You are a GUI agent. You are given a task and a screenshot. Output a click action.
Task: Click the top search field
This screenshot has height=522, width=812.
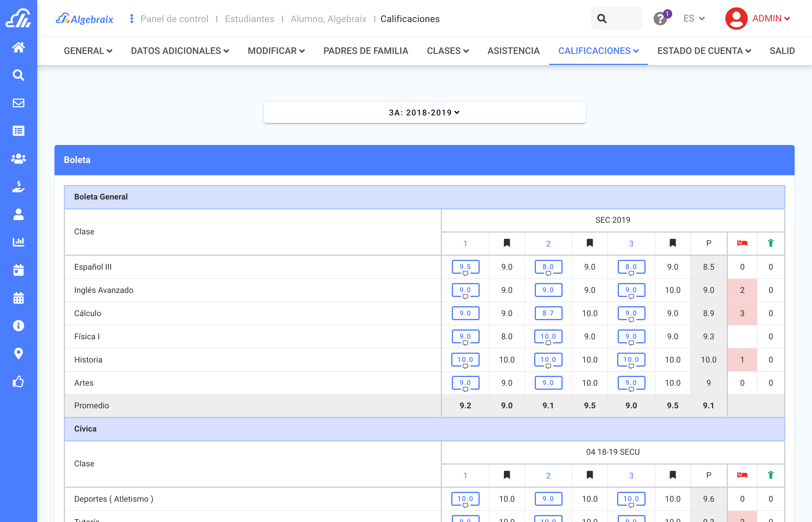coord(616,19)
